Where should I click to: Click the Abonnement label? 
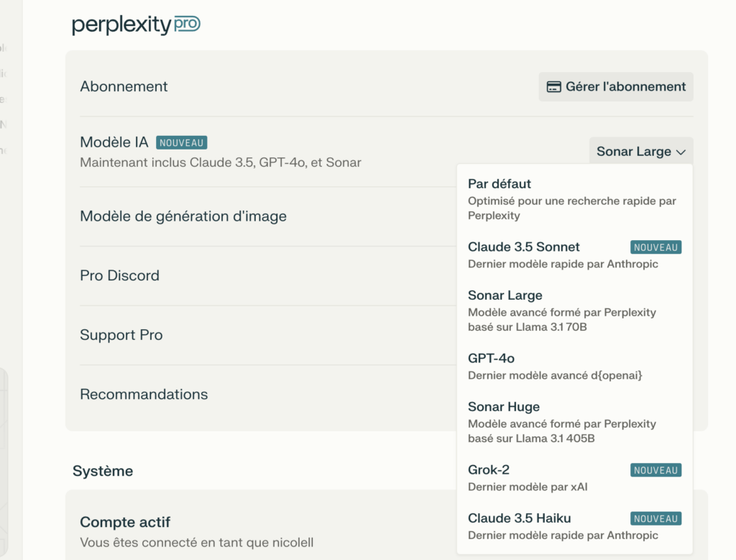[x=124, y=86]
